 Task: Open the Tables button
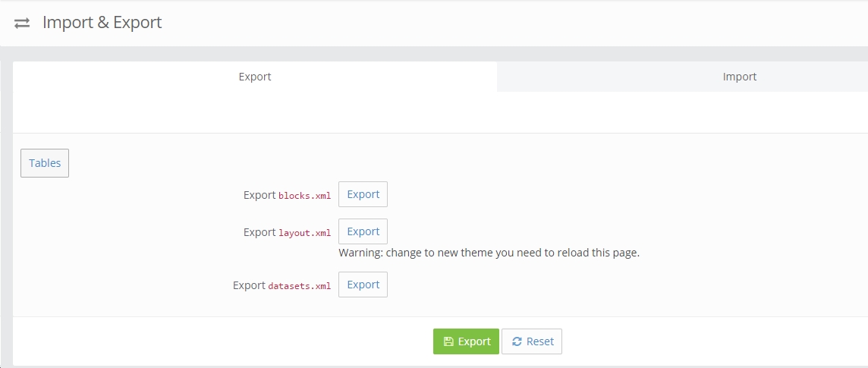pyautogui.click(x=45, y=163)
